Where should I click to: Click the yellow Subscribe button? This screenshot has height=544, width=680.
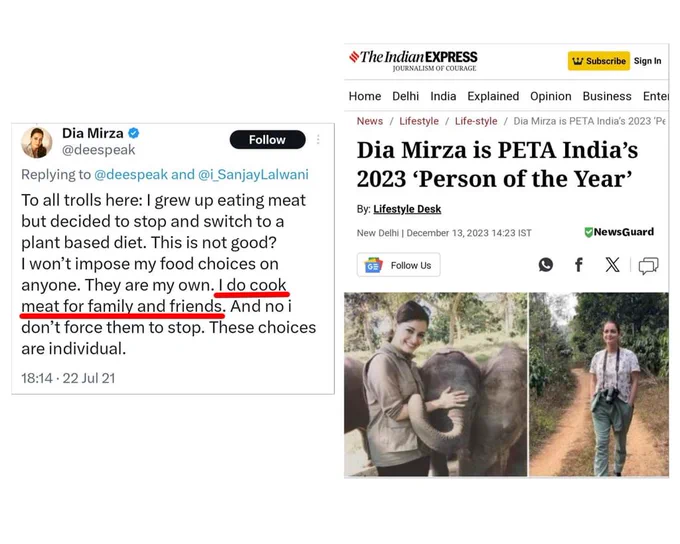pos(598,61)
